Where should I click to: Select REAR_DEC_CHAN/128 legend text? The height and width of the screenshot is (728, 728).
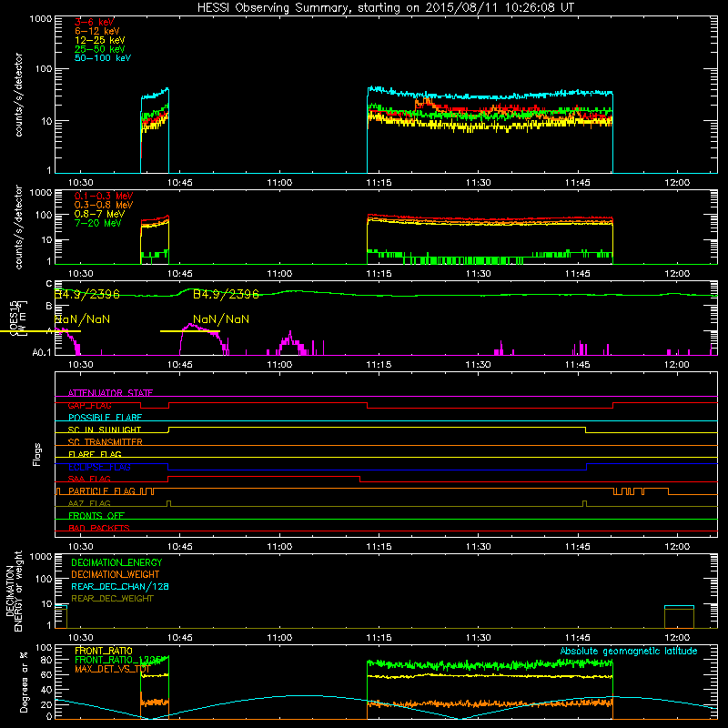coord(120,586)
